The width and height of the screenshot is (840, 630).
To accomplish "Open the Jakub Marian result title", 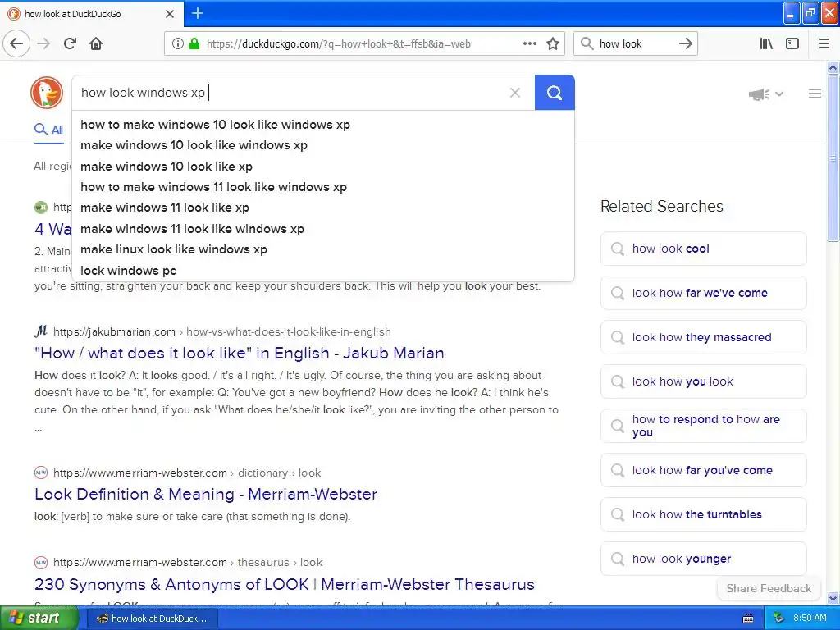I will coord(239,353).
